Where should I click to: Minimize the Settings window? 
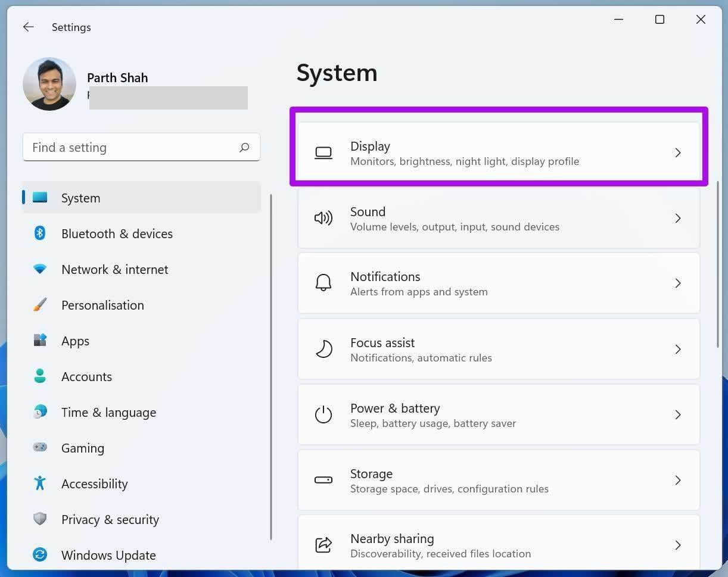pyautogui.click(x=619, y=20)
